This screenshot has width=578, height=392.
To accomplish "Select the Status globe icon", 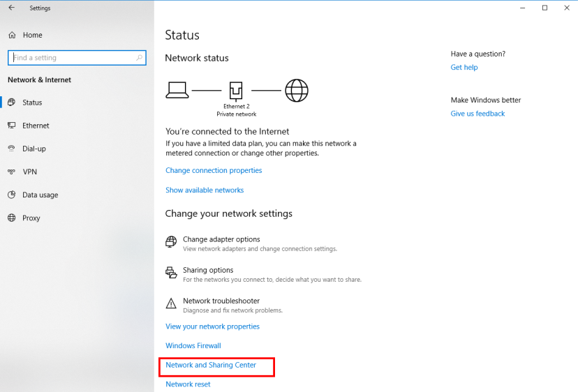I will point(12,103).
